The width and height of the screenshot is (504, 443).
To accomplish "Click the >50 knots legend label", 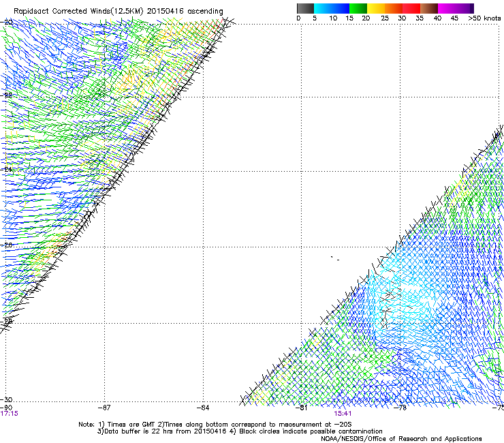I will point(484,18).
